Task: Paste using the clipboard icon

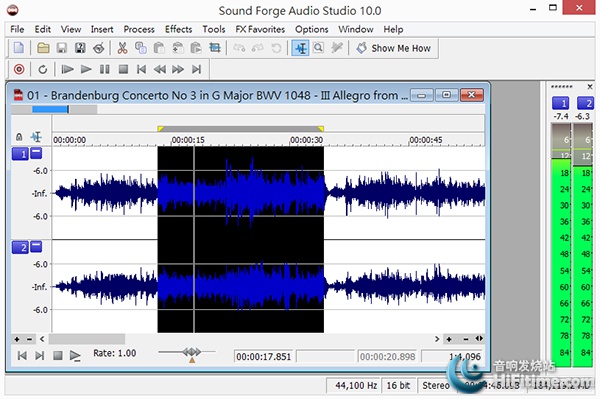Action: click(159, 48)
